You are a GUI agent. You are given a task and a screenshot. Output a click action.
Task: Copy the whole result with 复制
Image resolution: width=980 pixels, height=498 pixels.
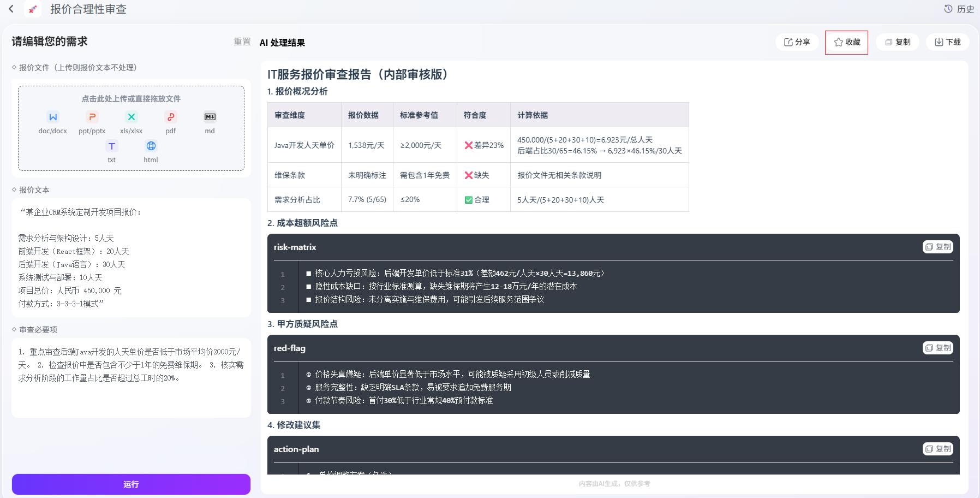pos(898,42)
